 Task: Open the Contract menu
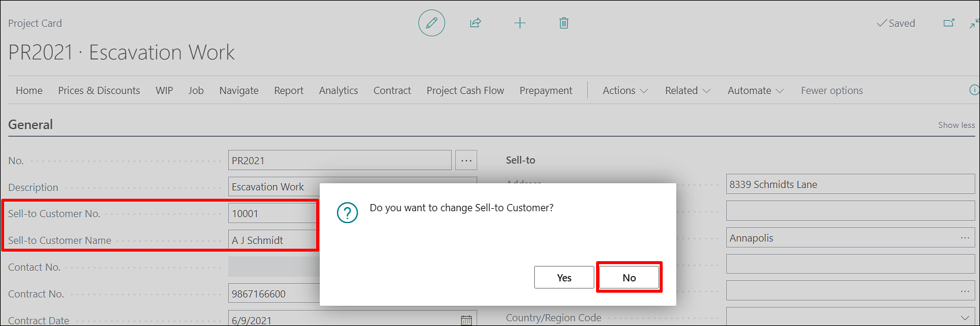click(392, 90)
